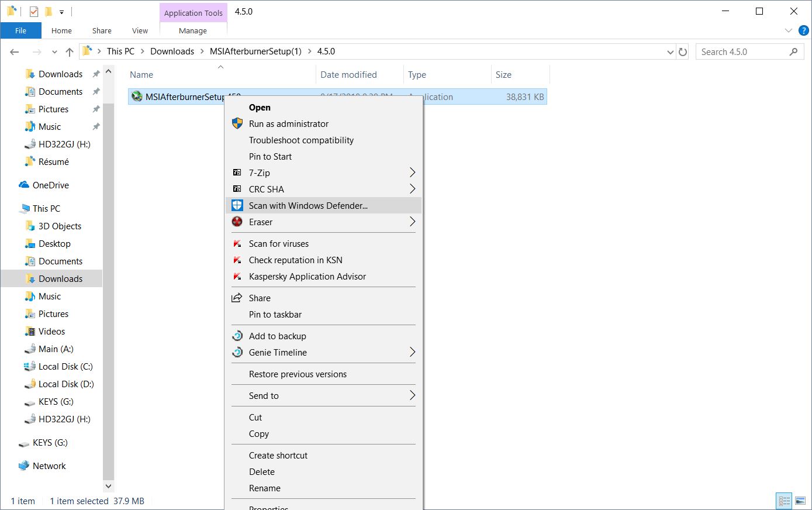Expand the Eraser submenu arrow

click(x=412, y=222)
